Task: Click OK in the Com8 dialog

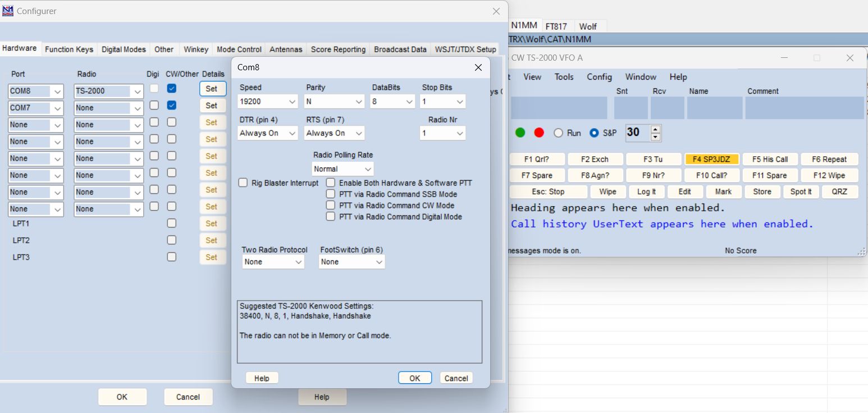Action: pyautogui.click(x=415, y=378)
